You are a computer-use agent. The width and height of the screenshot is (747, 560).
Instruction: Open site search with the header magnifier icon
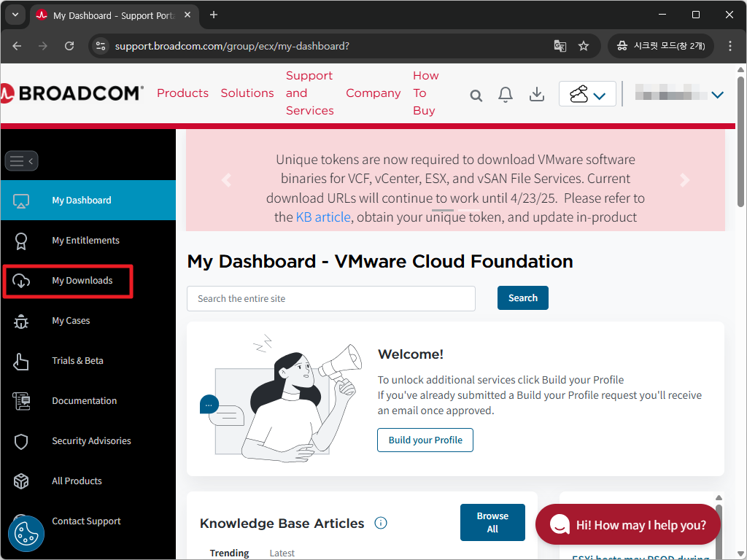476,96
